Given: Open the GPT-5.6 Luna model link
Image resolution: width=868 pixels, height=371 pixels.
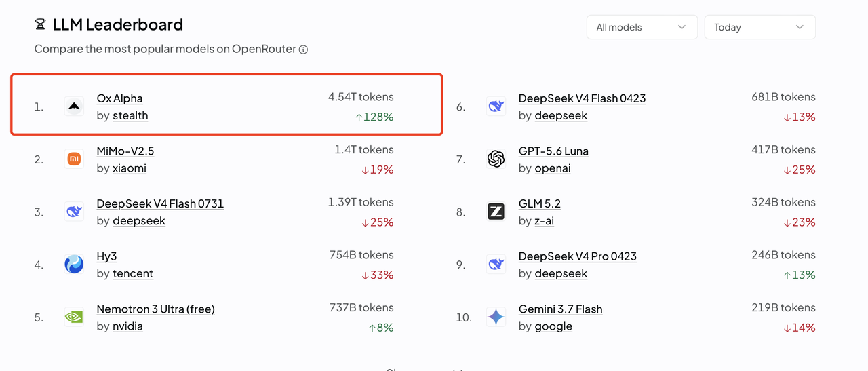Looking at the screenshot, I should pos(553,151).
